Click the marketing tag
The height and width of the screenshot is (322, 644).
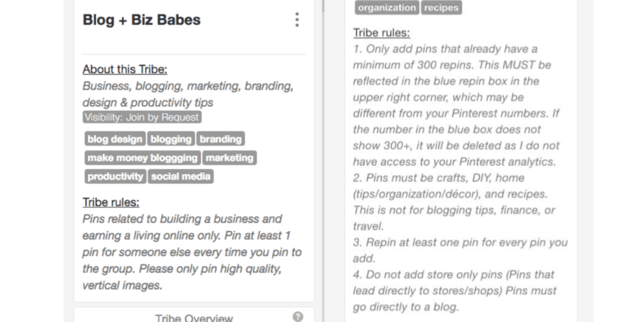tap(230, 158)
